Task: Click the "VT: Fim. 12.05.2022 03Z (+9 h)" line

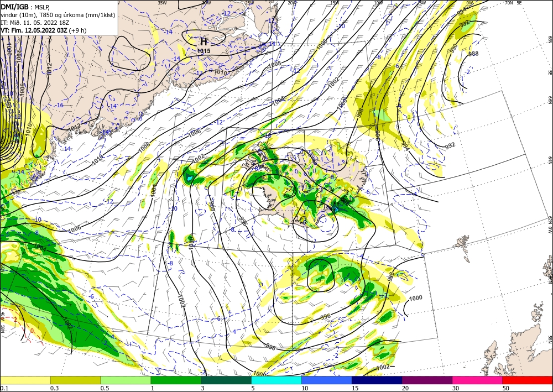Action: click(43, 30)
